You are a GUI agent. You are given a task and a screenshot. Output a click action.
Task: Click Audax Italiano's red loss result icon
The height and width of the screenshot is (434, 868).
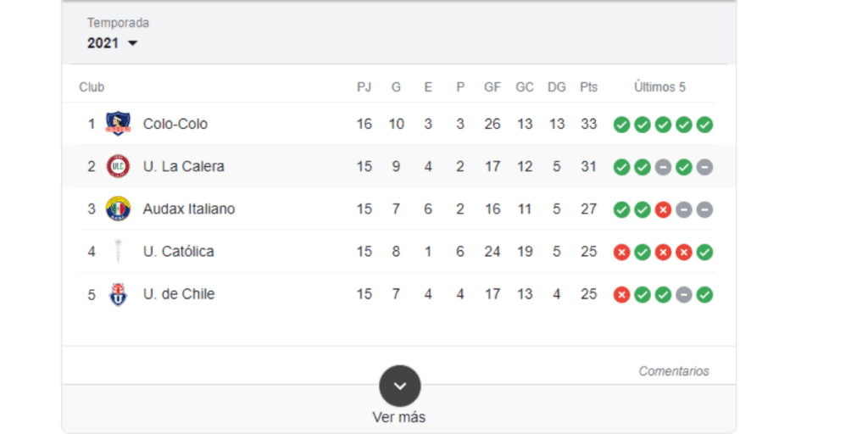coord(663,209)
